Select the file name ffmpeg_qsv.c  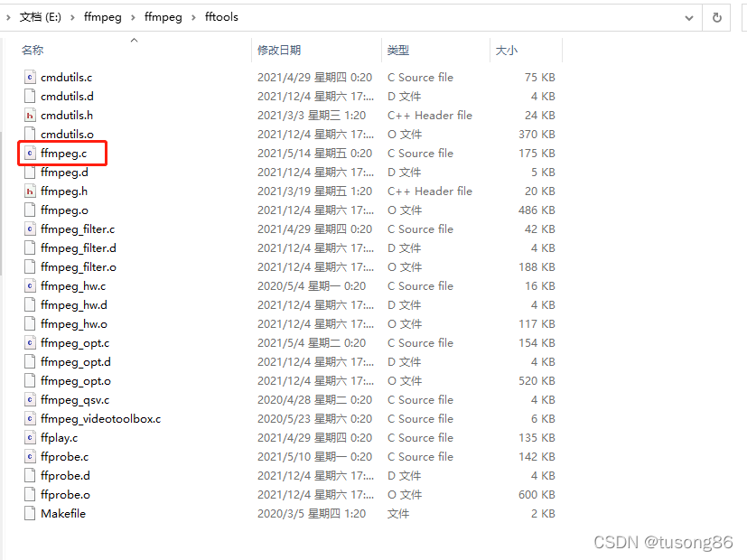(75, 400)
